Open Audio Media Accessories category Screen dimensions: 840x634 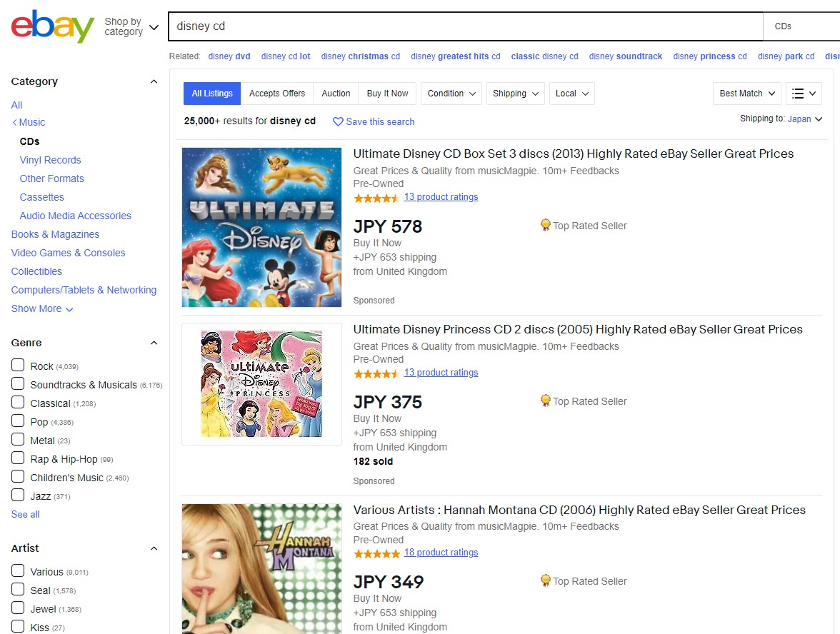click(x=76, y=216)
